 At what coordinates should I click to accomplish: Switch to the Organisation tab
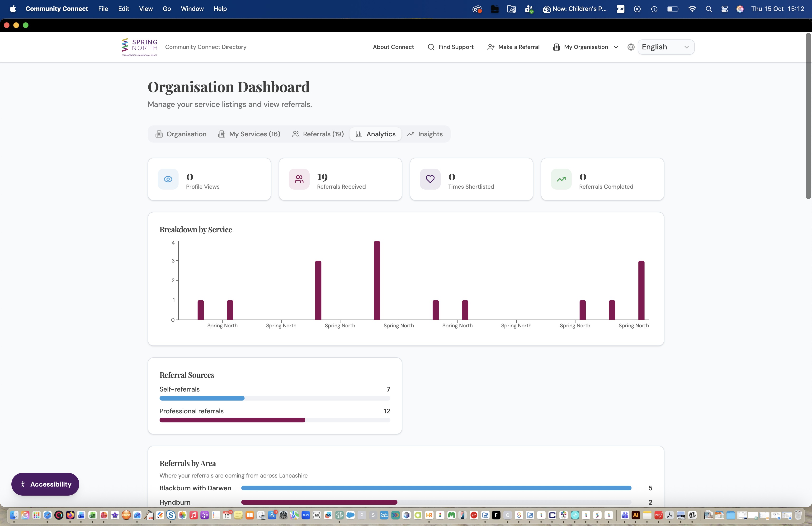[181, 134]
